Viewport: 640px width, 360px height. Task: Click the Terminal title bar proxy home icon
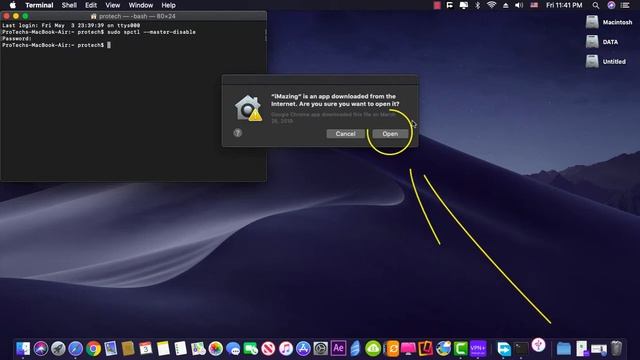click(93, 16)
